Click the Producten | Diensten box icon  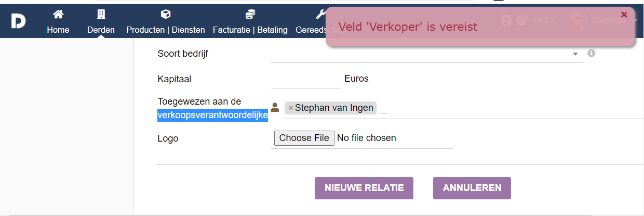(x=166, y=14)
